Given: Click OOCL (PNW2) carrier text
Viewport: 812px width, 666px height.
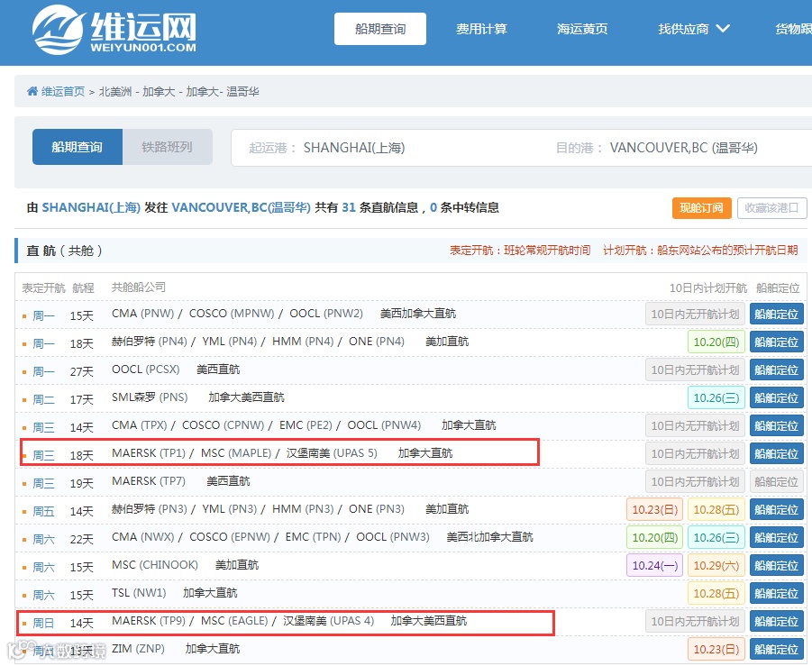Looking at the screenshot, I should [x=326, y=314].
